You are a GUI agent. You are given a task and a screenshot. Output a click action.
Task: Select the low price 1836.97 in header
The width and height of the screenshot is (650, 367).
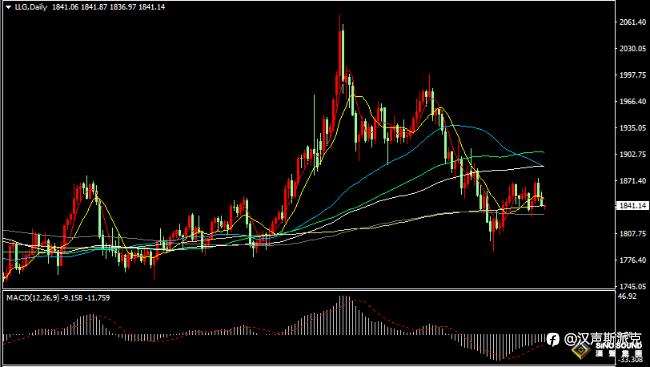click(x=123, y=7)
